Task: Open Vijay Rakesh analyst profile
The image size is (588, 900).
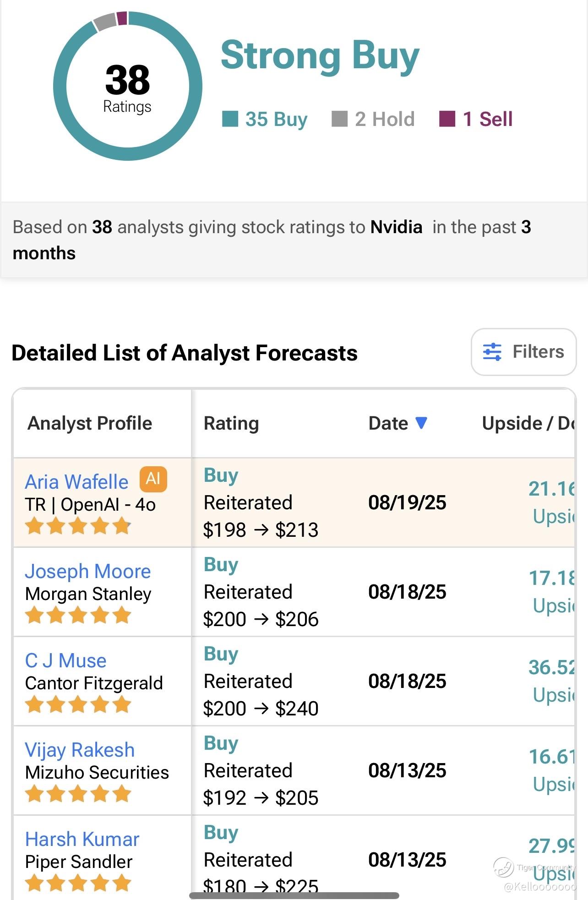Action: 80,750
